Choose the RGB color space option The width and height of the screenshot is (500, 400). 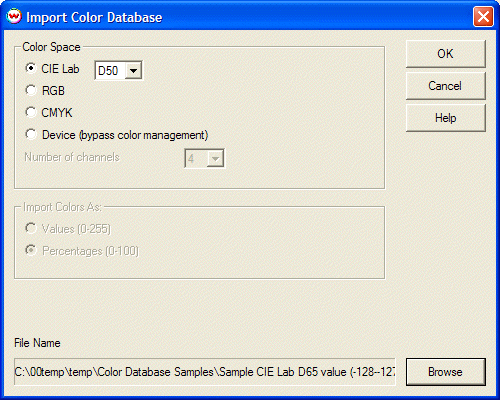pyautogui.click(x=31, y=90)
